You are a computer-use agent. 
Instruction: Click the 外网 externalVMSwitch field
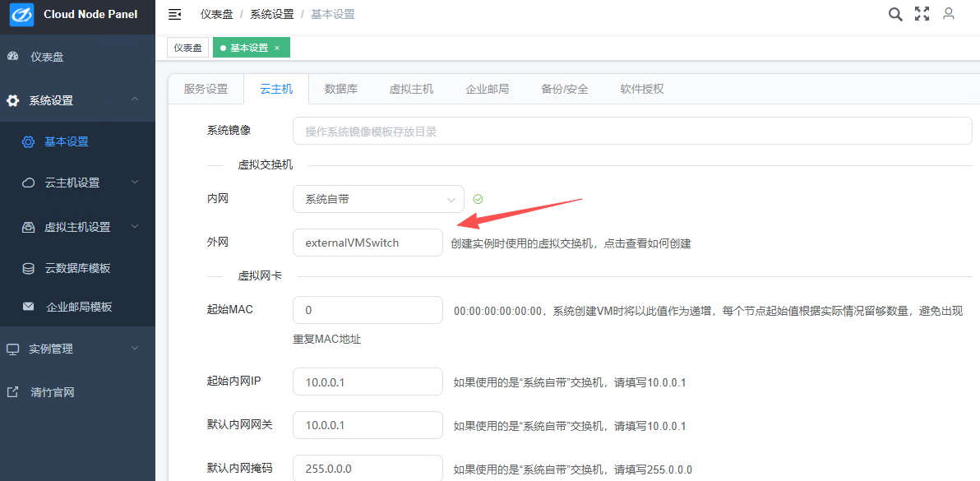367,243
